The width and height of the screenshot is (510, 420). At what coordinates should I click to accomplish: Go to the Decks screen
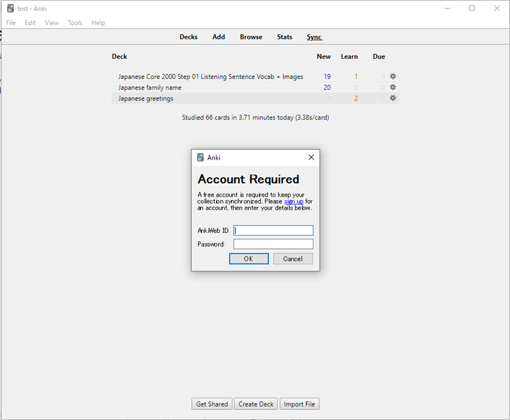coord(189,37)
